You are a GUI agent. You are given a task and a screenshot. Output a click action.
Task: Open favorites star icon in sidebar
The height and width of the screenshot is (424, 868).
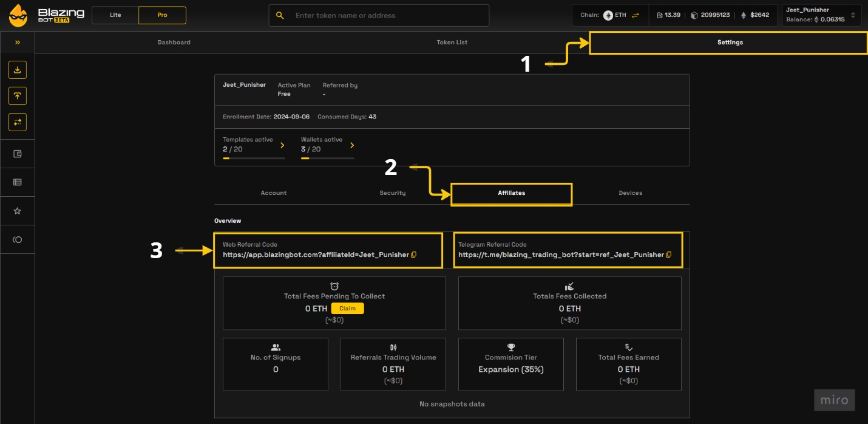17,211
